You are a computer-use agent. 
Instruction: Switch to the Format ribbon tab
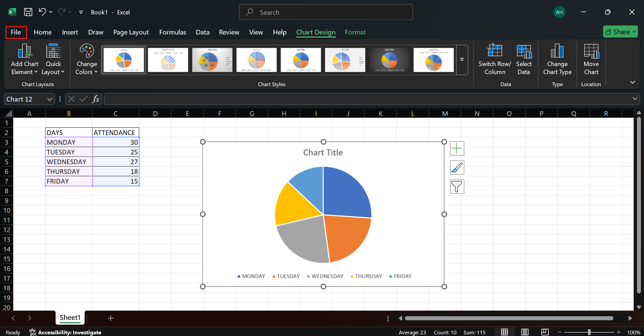pos(355,32)
